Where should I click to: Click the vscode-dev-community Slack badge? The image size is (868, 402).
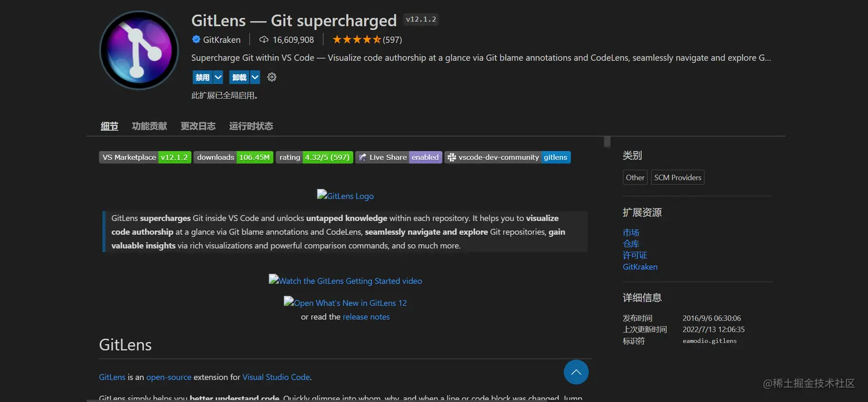(x=507, y=157)
